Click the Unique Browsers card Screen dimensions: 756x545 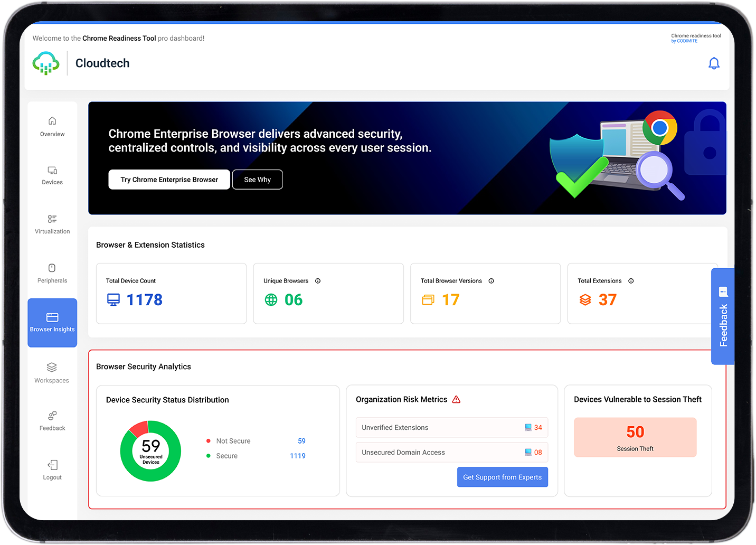tap(328, 294)
